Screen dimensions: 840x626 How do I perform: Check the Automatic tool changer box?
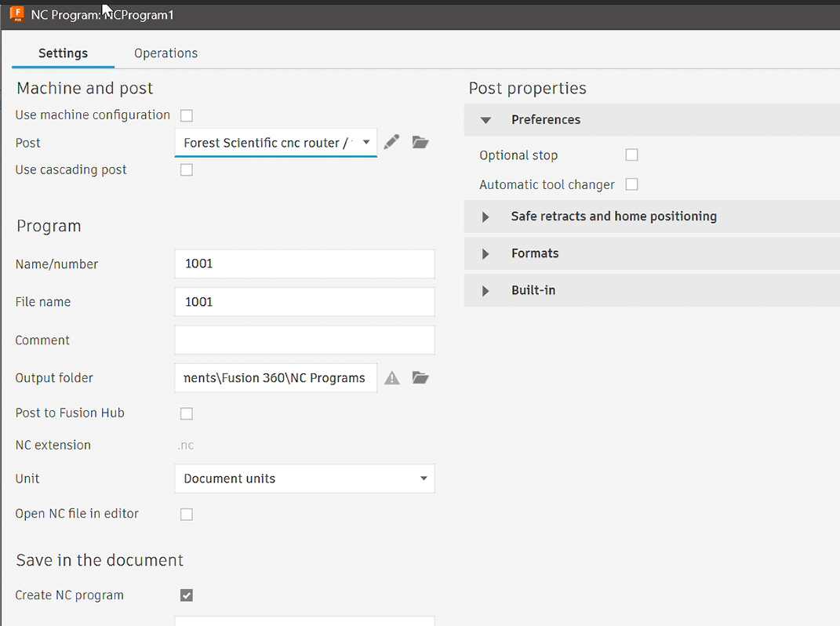631,184
